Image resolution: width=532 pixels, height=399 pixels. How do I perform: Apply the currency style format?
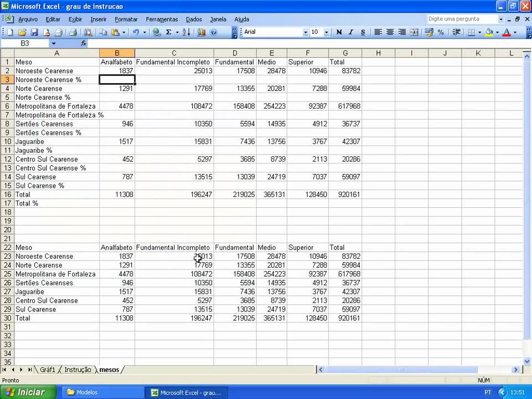pos(429,32)
